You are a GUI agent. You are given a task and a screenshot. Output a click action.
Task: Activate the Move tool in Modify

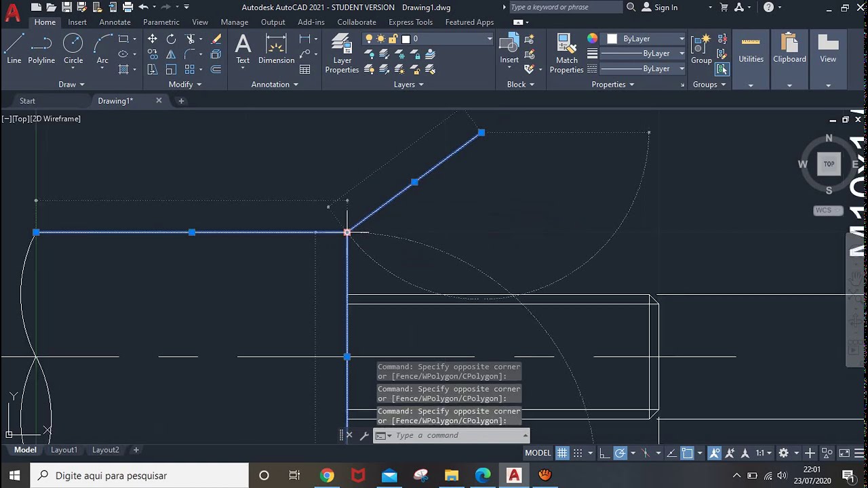[153, 39]
